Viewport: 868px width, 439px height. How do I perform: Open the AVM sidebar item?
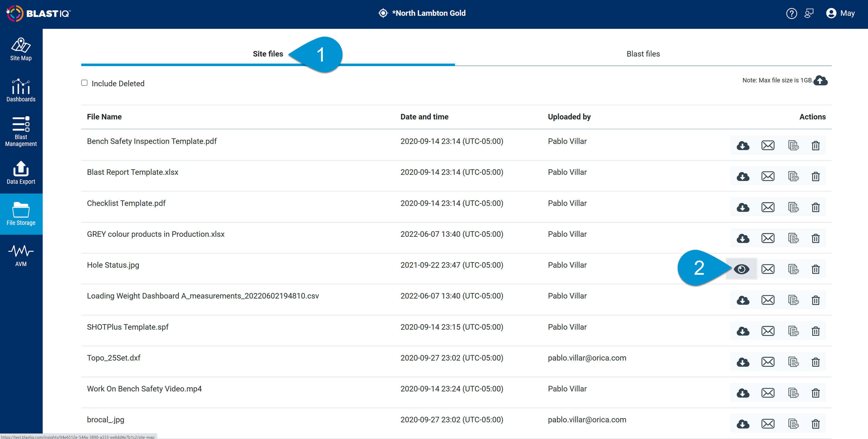click(21, 255)
